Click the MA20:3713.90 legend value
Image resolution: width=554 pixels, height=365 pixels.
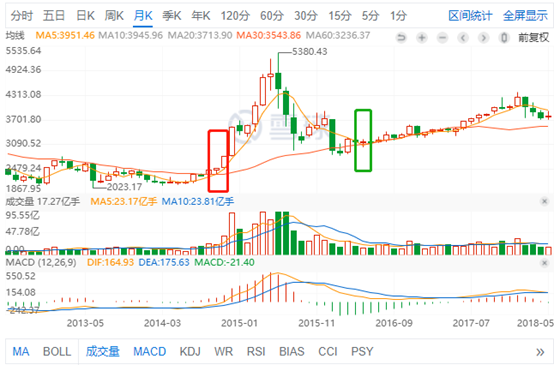pyautogui.click(x=200, y=35)
